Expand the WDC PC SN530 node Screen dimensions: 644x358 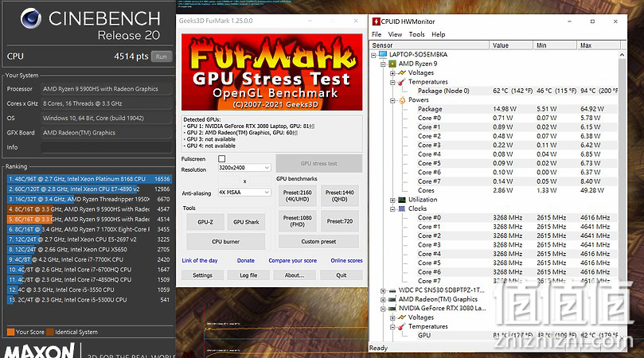(x=383, y=290)
